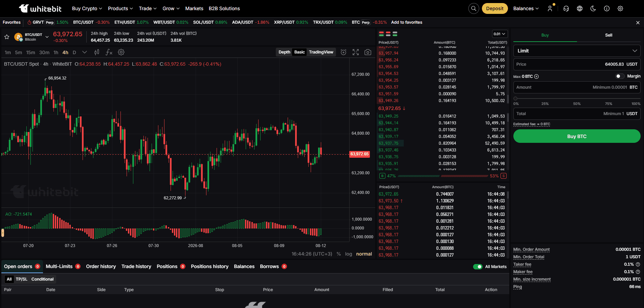Select Depth chart view
Screen dimensions: 644x308
tap(284, 52)
